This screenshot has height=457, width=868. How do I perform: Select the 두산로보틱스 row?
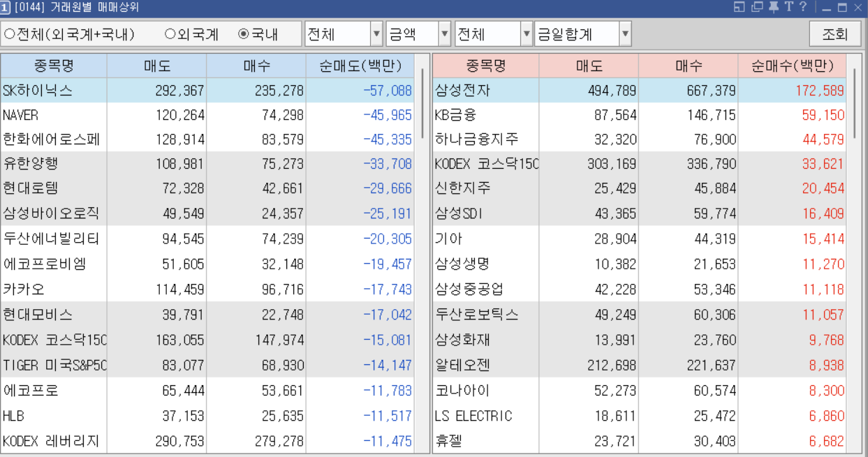click(x=639, y=315)
